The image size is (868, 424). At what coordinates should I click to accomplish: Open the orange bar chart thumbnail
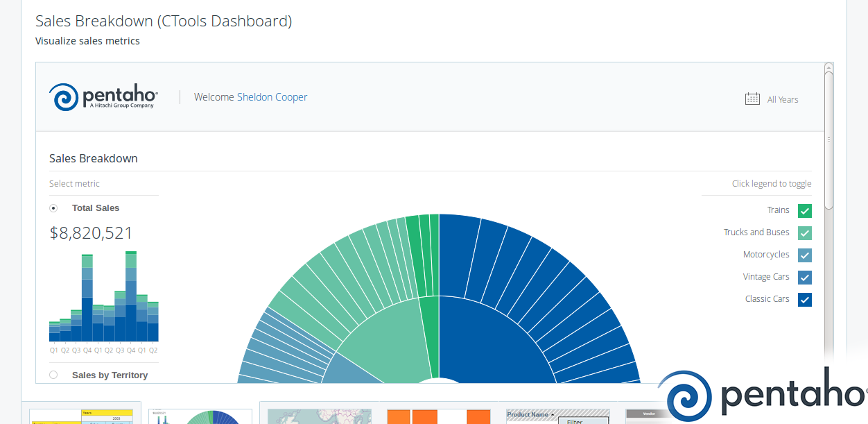click(438, 416)
